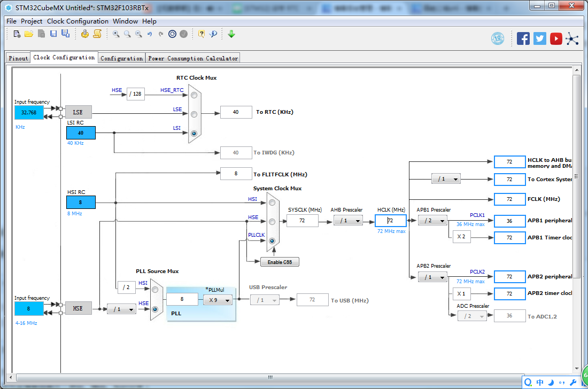The height and width of the screenshot is (389, 588).
Task: Open the YouTube link icon
Action: click(x=556, y=38)
